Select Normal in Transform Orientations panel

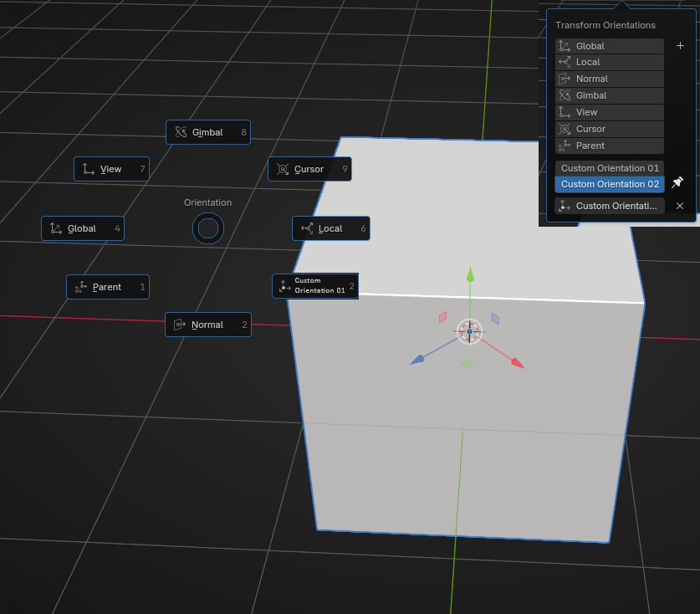610,79
